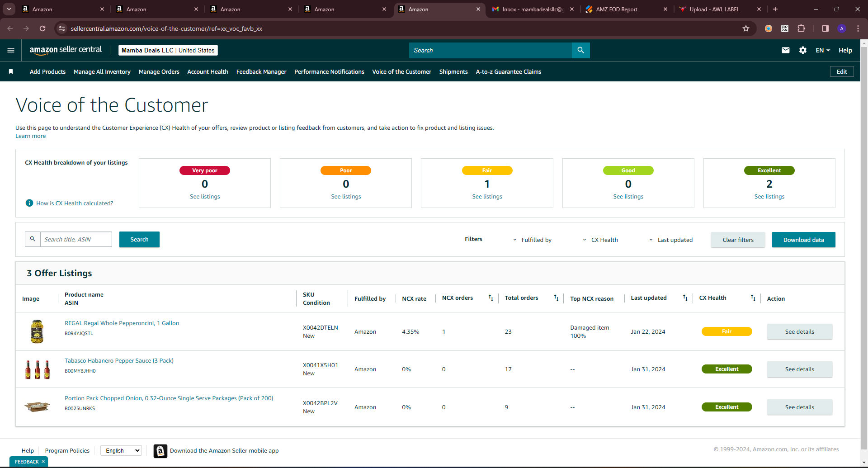Expand the CX Health filter

tap(600, 240)
